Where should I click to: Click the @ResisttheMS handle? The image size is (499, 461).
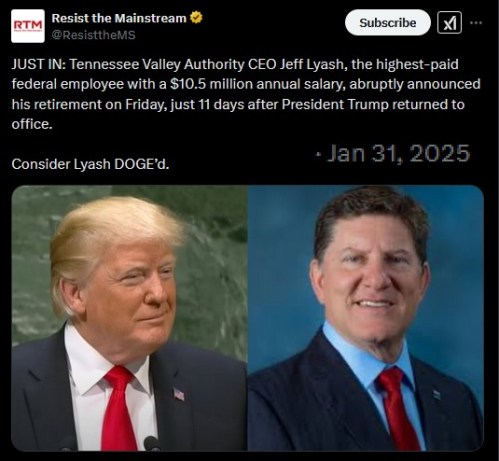93,35
